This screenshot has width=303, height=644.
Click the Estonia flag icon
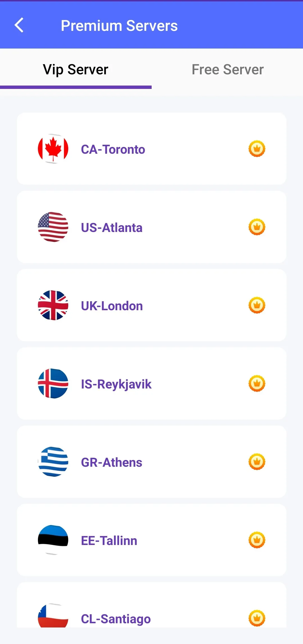pos(53,540)
